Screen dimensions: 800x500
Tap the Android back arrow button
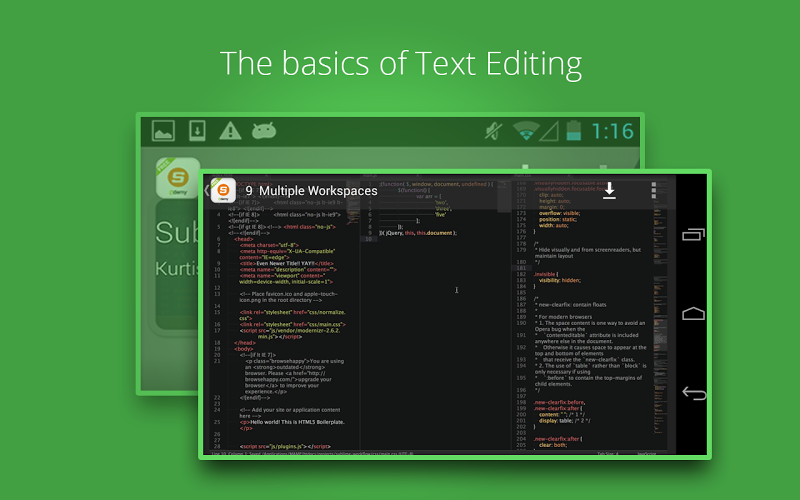pos(694,393)
